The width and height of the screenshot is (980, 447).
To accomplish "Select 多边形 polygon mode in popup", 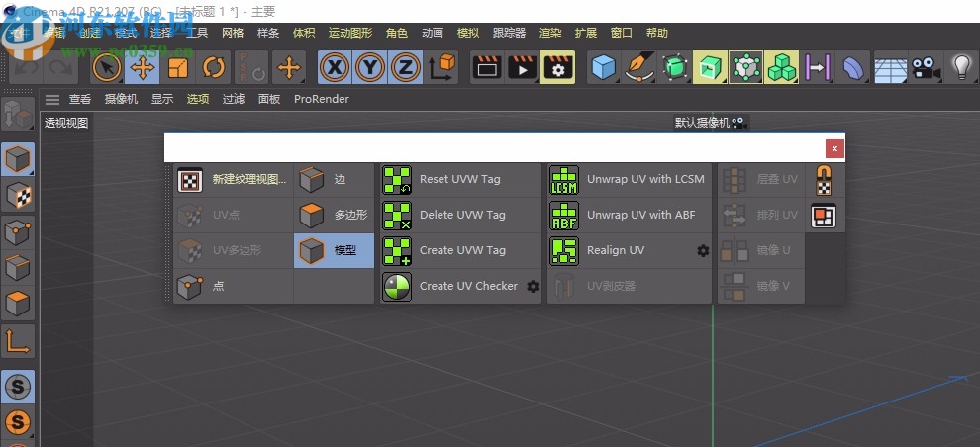I will click(334, 216).
